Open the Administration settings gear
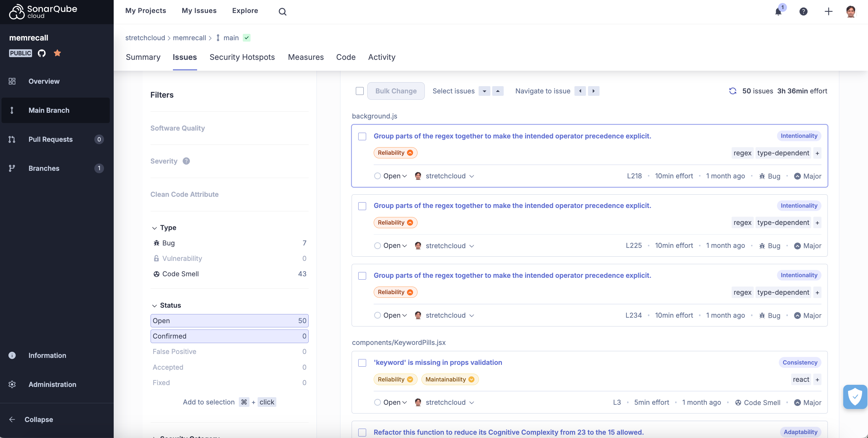This screenshot has height=438, width=868. coord(12,384)
